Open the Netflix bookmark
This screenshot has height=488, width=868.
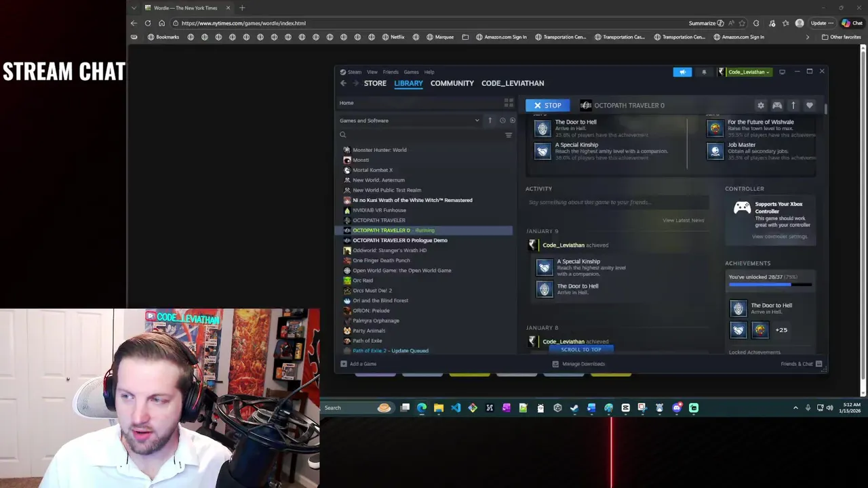[x=393, y=37]
